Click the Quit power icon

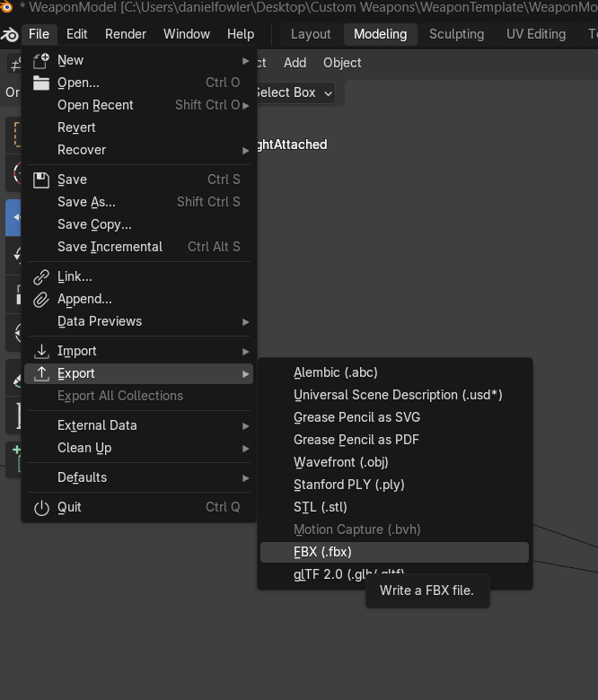41,508
